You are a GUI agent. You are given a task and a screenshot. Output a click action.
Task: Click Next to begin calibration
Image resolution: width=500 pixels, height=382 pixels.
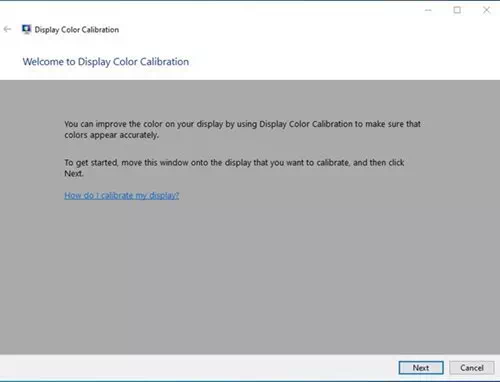click(421, 368)
